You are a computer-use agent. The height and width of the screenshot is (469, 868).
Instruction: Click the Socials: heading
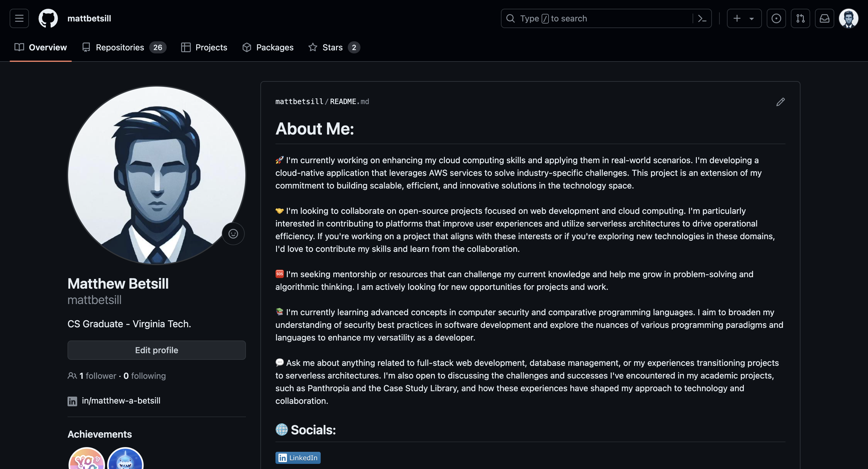(x=313, y=429)
